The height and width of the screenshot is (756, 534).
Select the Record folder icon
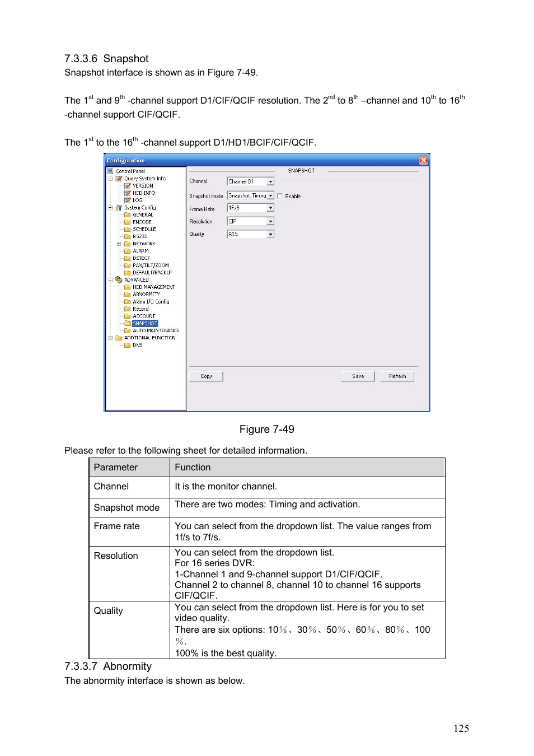(127, 309)
